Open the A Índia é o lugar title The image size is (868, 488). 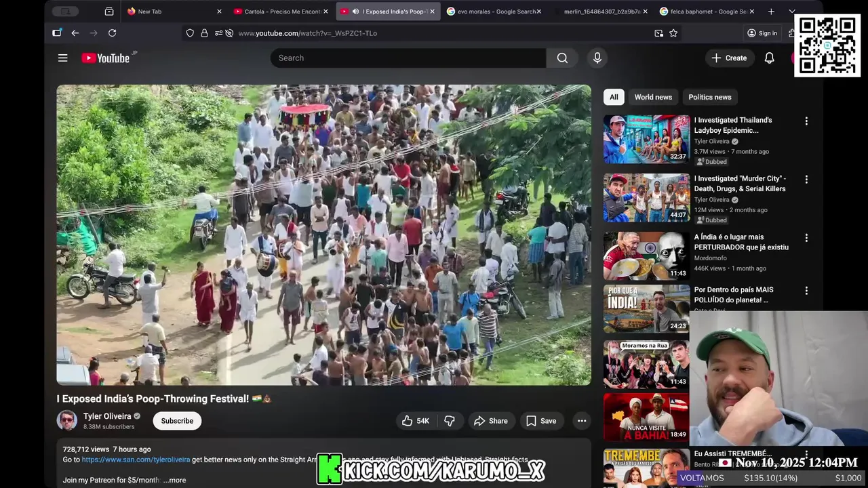tap(741, 242)
